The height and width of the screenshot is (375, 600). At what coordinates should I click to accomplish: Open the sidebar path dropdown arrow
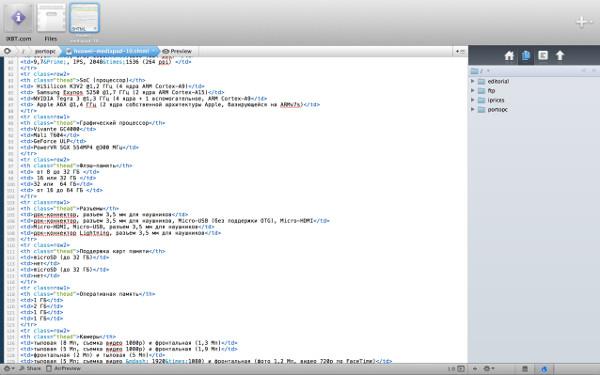488,71
